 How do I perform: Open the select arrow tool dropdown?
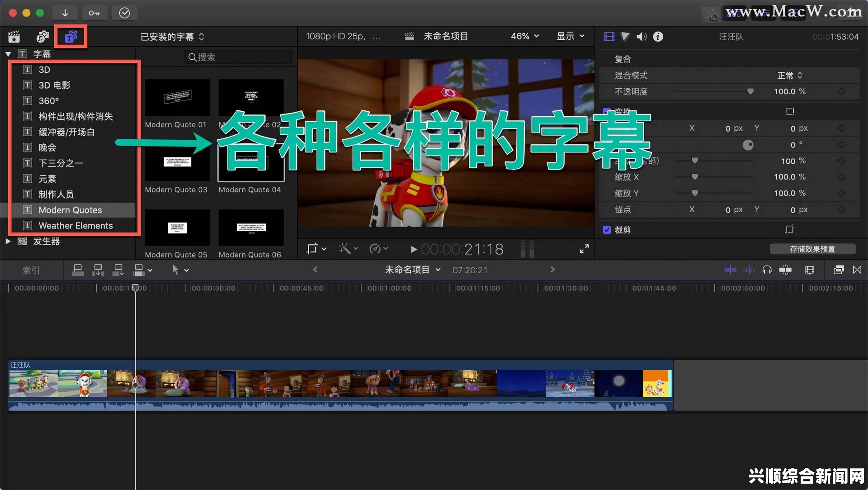(x=180, y=270)
